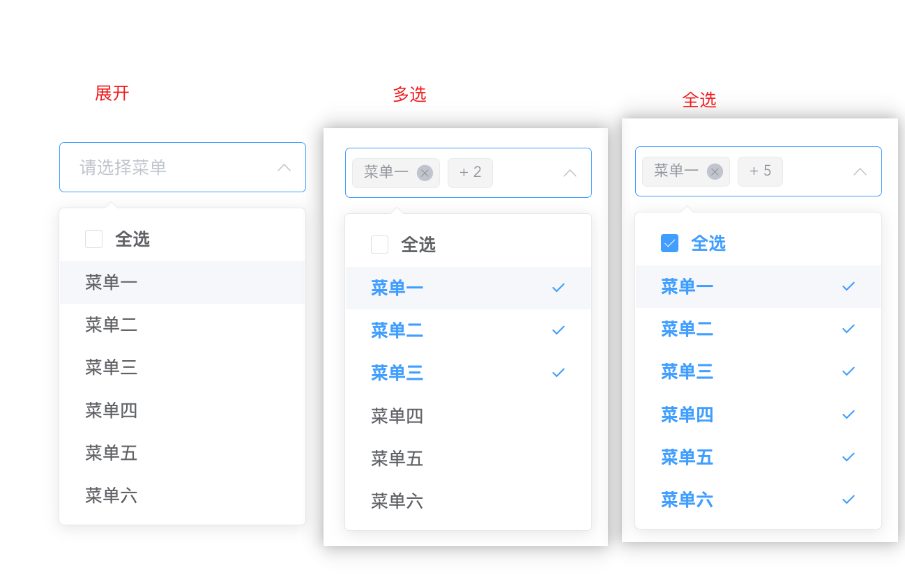The image size is (905, 588).
Task: Click the red 多选 heading label
Action: coord(409,95)
